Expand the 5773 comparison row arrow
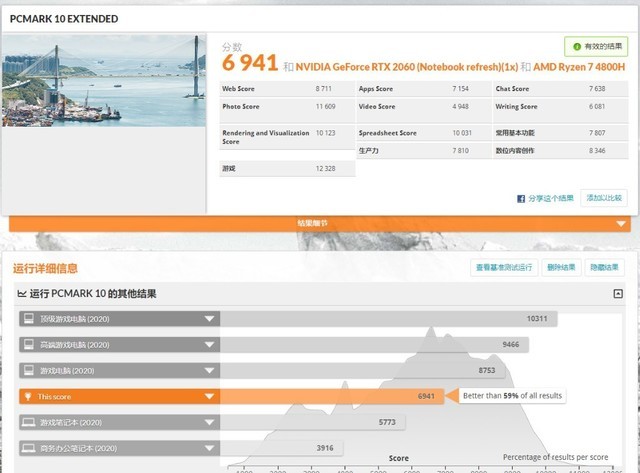Screen dimensions: 640x473 (x=209, y=422)
